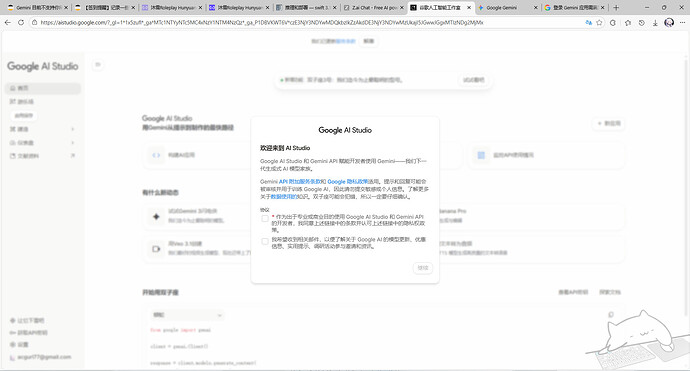Open a new browser tab with plus
690x371 pixels.
point(616,7)
